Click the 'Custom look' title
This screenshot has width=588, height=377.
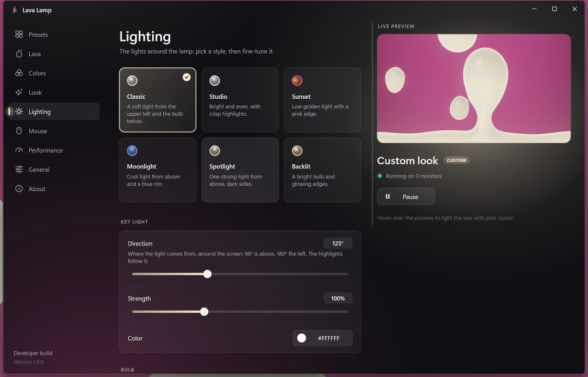(407, 160)
